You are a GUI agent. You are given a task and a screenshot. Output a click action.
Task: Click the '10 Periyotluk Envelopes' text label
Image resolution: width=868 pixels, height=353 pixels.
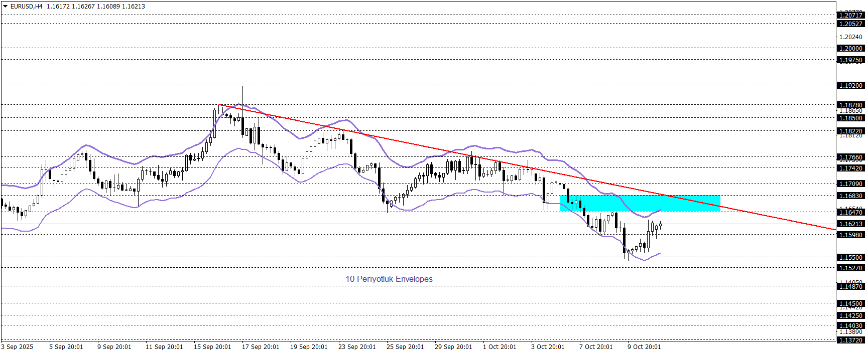(x=389, y=279)
